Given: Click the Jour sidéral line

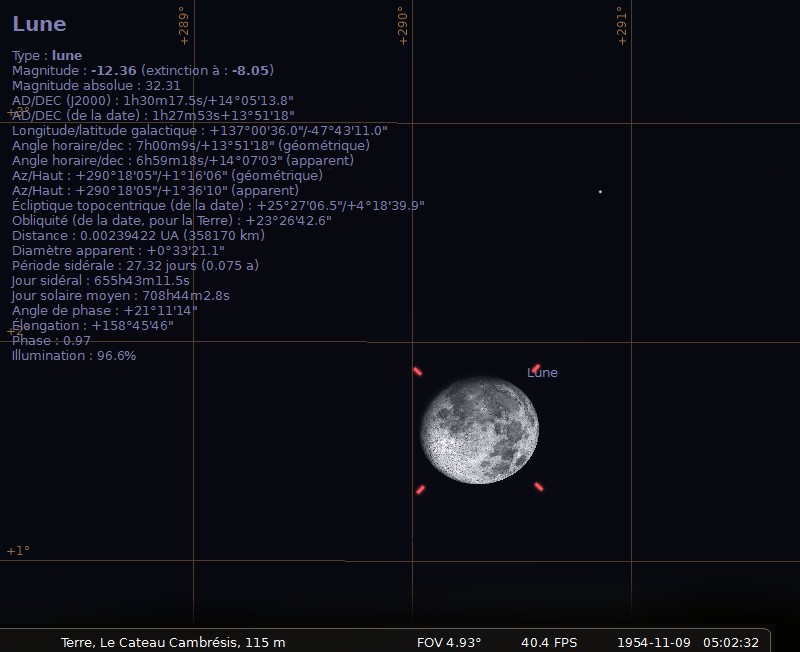Looking at the screenshot, I should tap(101, 281).
